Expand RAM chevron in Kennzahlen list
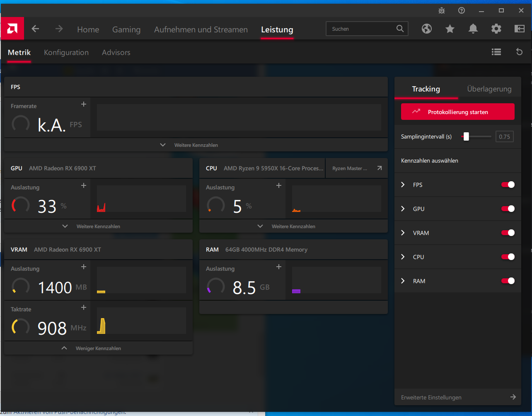Image resolution: width=532 pixels, height=416 pixels. (x=403, y=281)
